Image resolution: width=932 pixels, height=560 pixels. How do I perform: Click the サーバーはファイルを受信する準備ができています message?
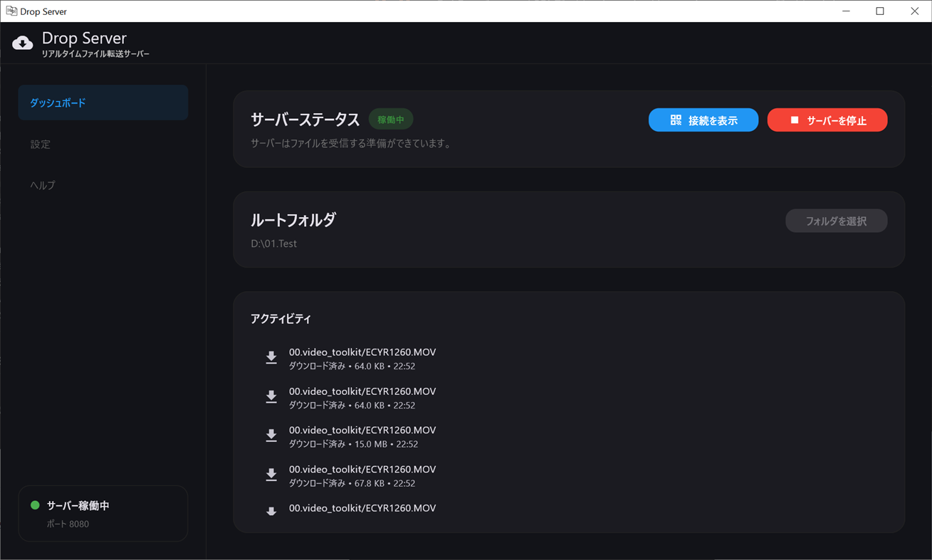coord(352,143)
